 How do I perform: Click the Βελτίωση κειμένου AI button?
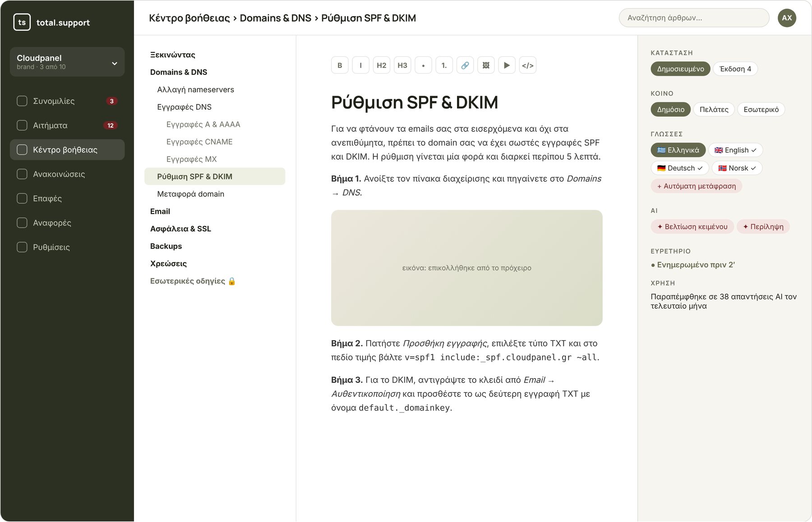point(692,227)
